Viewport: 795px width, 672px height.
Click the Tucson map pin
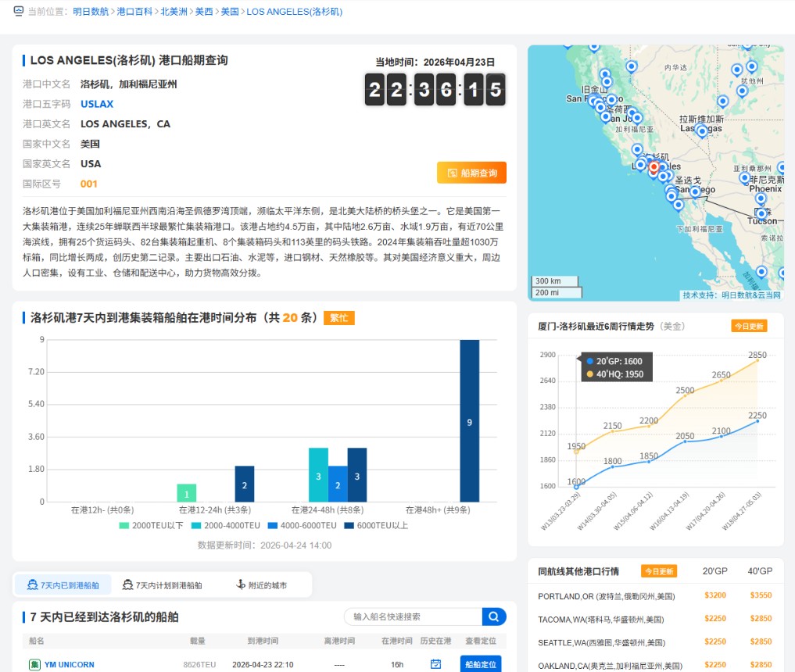[x=761, y=213]
